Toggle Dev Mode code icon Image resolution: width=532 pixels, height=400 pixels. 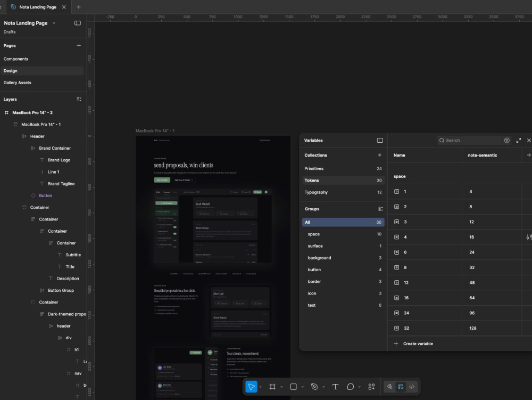click(x=412, y=386)
